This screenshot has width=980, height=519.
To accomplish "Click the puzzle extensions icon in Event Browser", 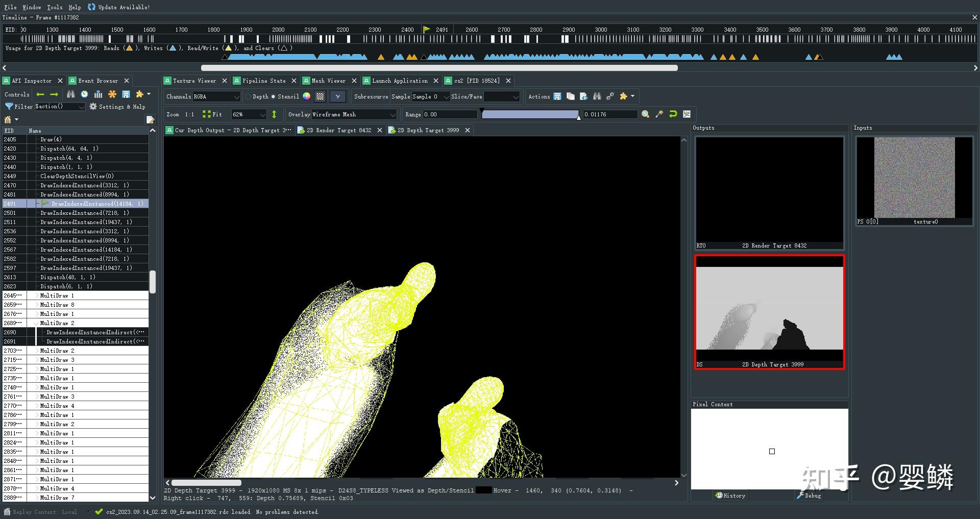I will click(x=139, y=94).
